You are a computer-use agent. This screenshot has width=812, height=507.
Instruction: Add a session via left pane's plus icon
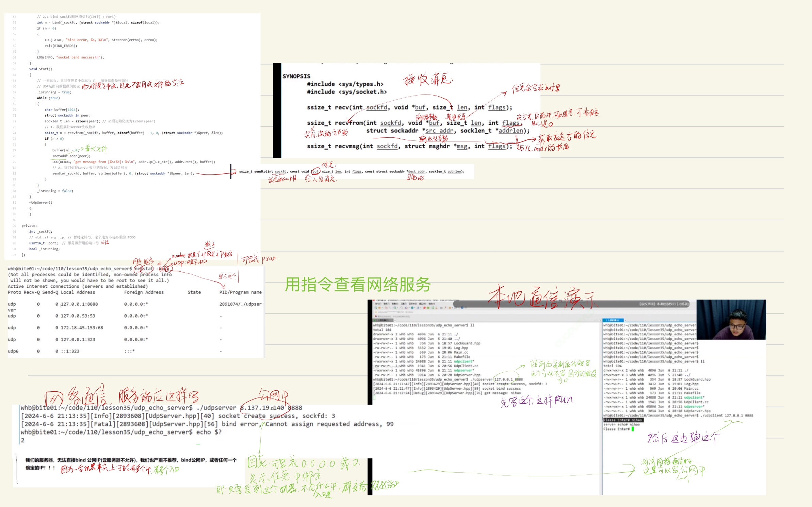coord(395,320)
